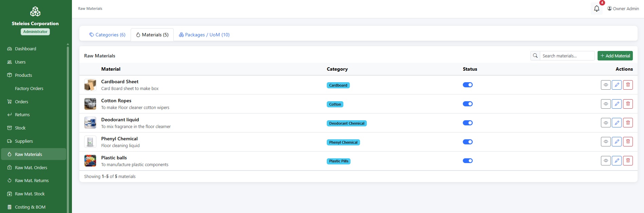Click the Steleios Corporation logo icon
The width and height of the screenshot is (644, 213).
point(35,12)
